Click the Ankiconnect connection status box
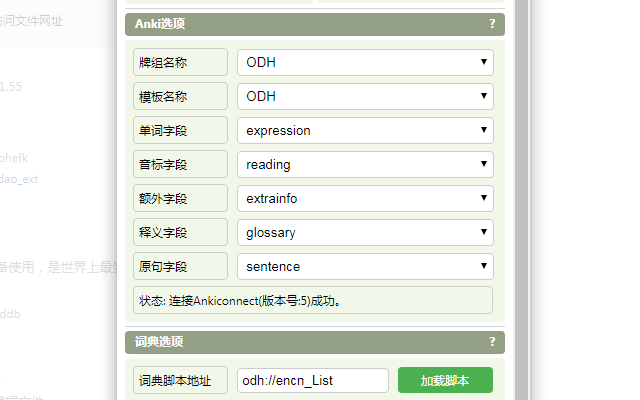 (x=313, y=300)
